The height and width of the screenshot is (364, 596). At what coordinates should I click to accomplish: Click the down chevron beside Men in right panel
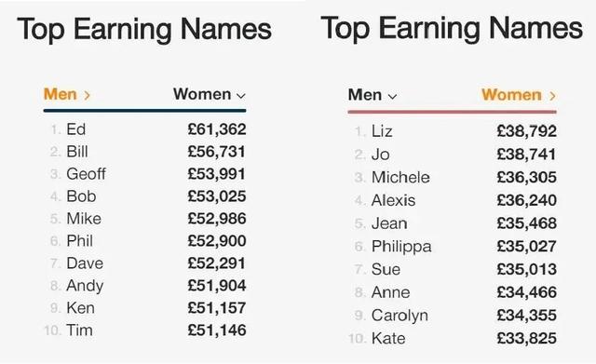pos(393,97)
